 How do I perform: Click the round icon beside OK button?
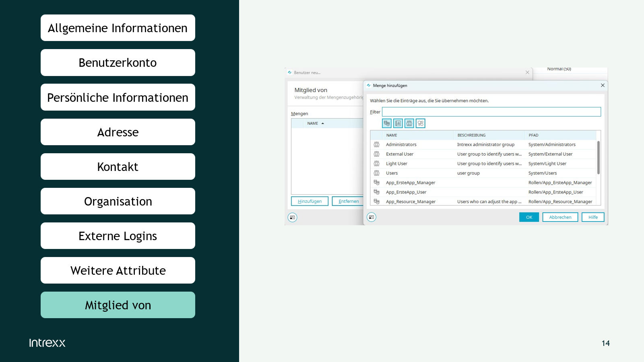click(372, 217)
